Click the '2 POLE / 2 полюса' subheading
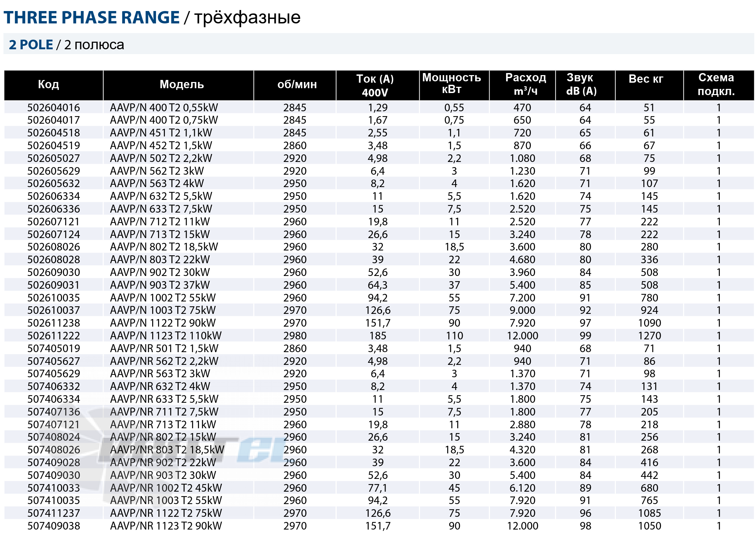The height and width of the screenshot is (533, 756). [66, 45]
